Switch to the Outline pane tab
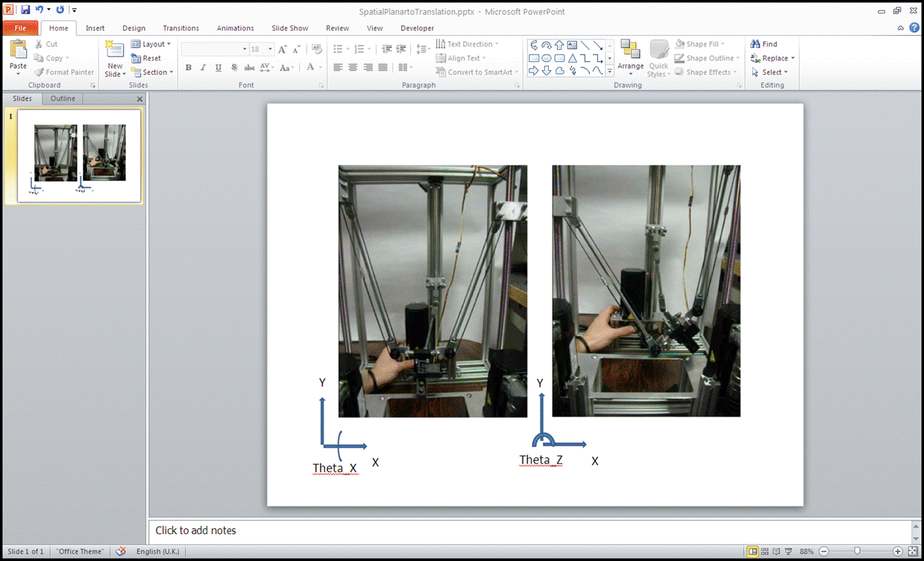Screen dimensions: 924x561 (63, 98)
